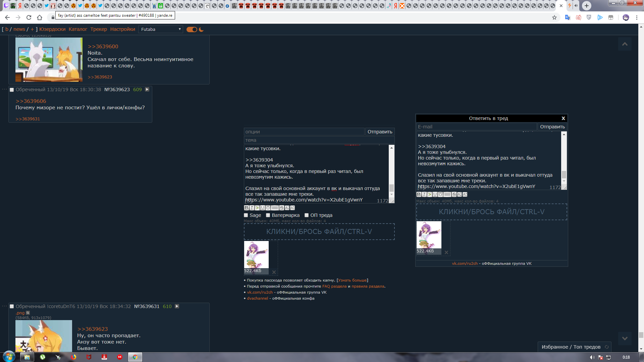The height and width of the screenshot is (362, 644).
Task: Click Bold button in lower reply form
Action: pyautogui.click(x=247, y=208)
